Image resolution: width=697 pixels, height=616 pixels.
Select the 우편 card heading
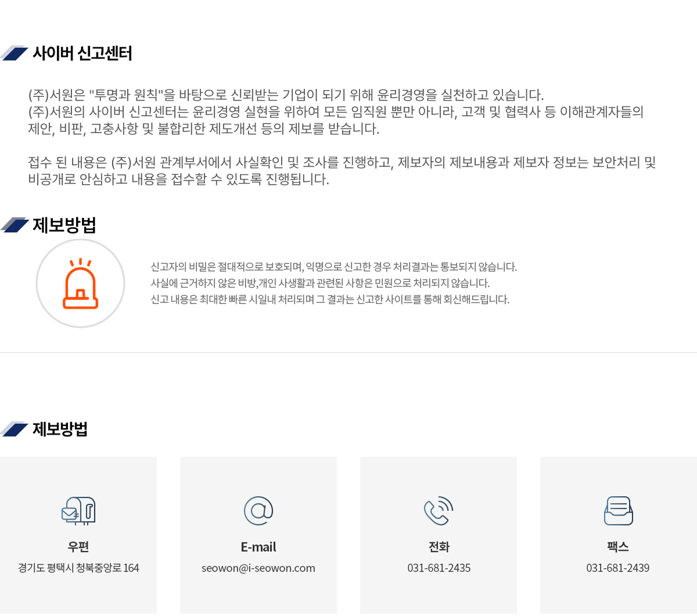pos(78,547)
